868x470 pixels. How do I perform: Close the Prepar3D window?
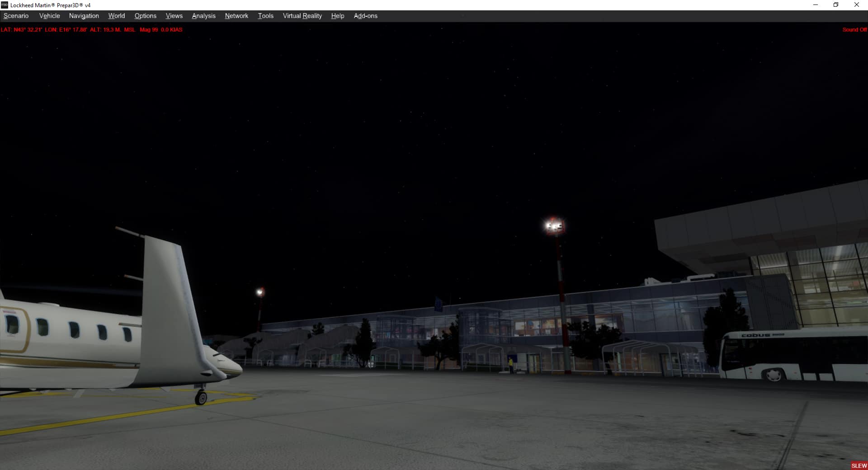[856, 5]
